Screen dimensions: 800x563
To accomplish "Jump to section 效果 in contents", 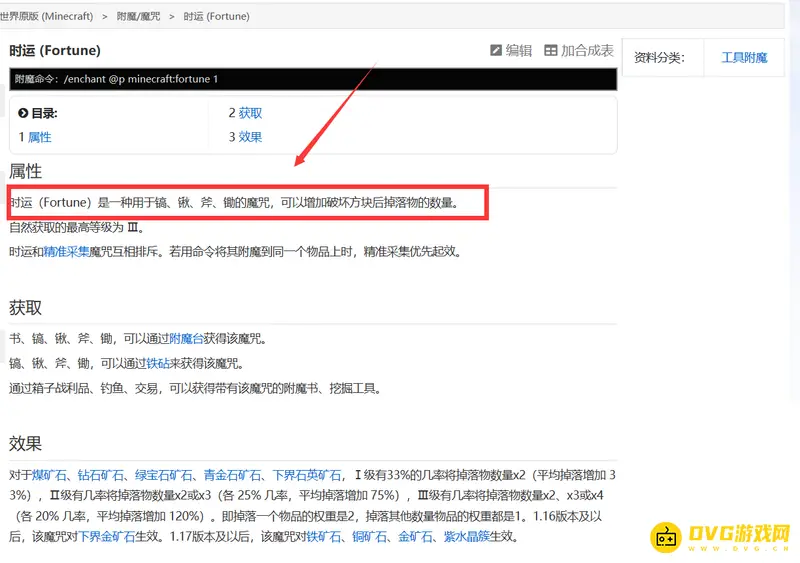I will 250,137.
